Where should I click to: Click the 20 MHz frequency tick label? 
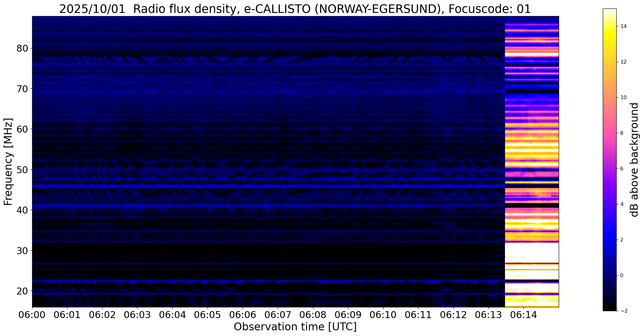23,291
